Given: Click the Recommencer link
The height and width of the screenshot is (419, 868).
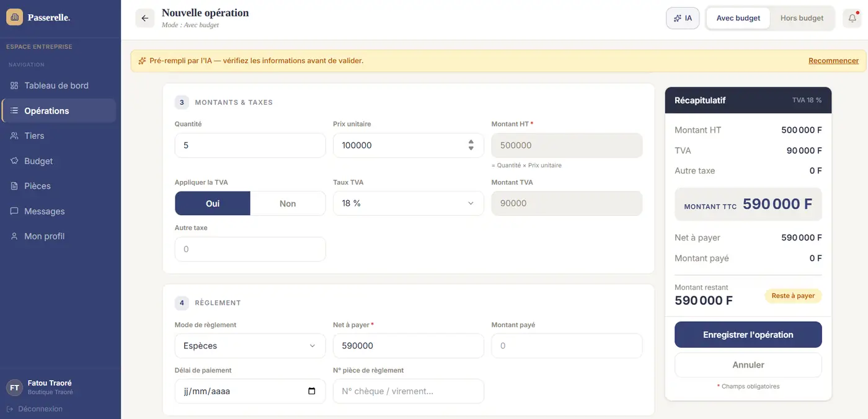Looking at the screenshot, I should pos(833,61).
